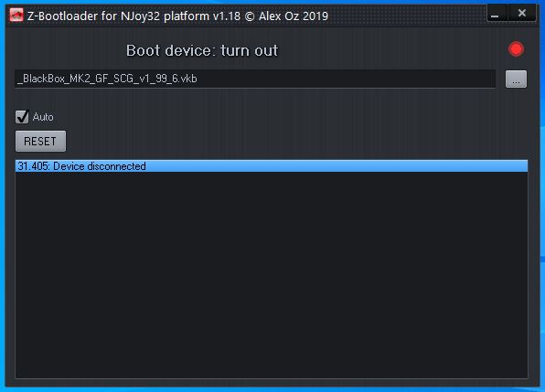Click the _BlackBox_MK2_GF_SCG_v1_99_6.vkb filename text
The image size is (545, 392).
(x=107, y=79)
